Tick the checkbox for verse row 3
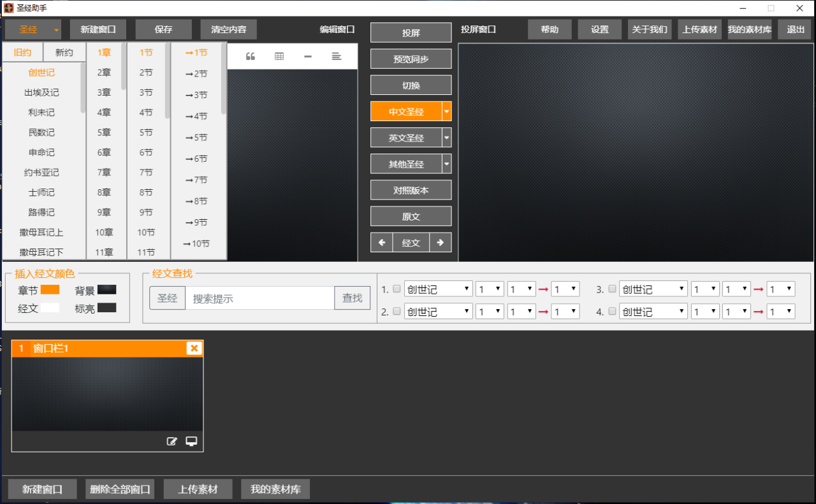This screenshot has height=504, width=816. pos(612,289)
